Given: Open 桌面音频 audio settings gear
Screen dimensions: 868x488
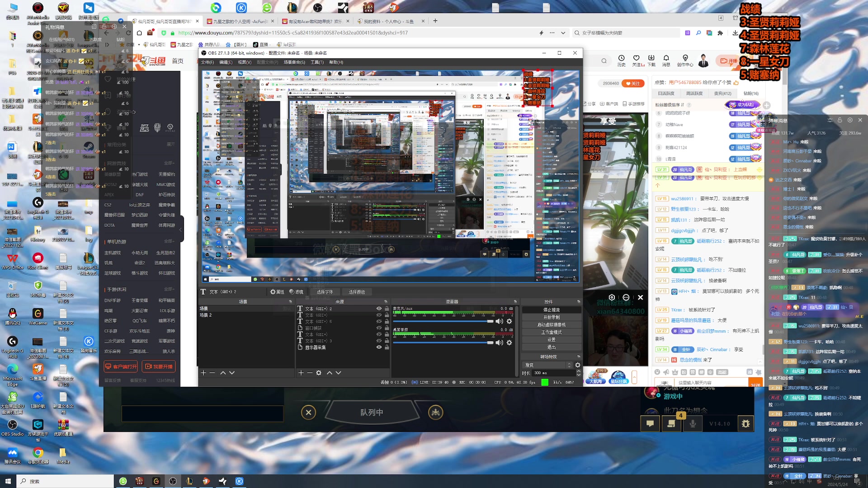Looking at the screenshot, I should coord(509,343).
